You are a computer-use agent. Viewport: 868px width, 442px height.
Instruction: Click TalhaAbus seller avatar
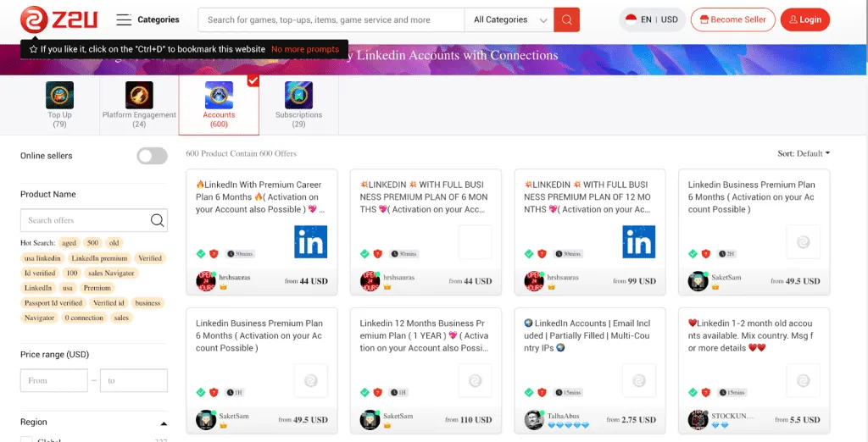534,420
